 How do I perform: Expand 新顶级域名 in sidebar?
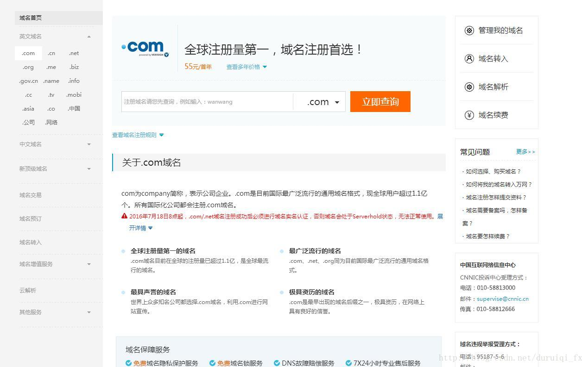(89, 169)
